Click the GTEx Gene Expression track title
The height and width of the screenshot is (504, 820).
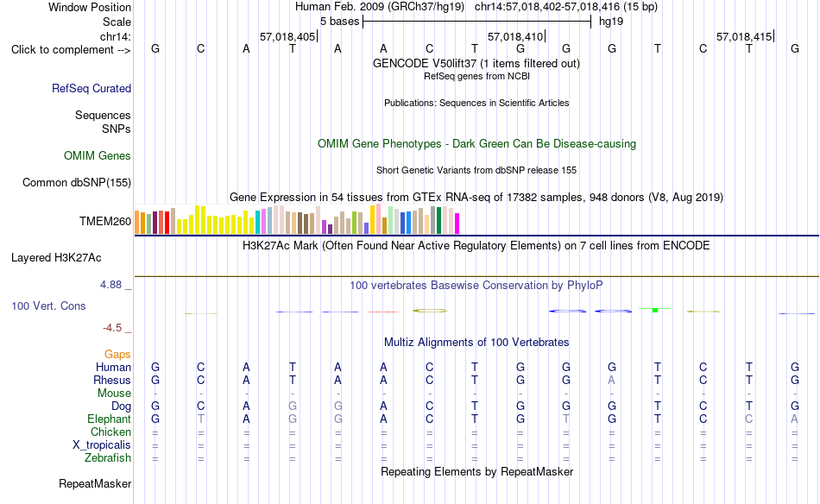(x=476, y=198)
